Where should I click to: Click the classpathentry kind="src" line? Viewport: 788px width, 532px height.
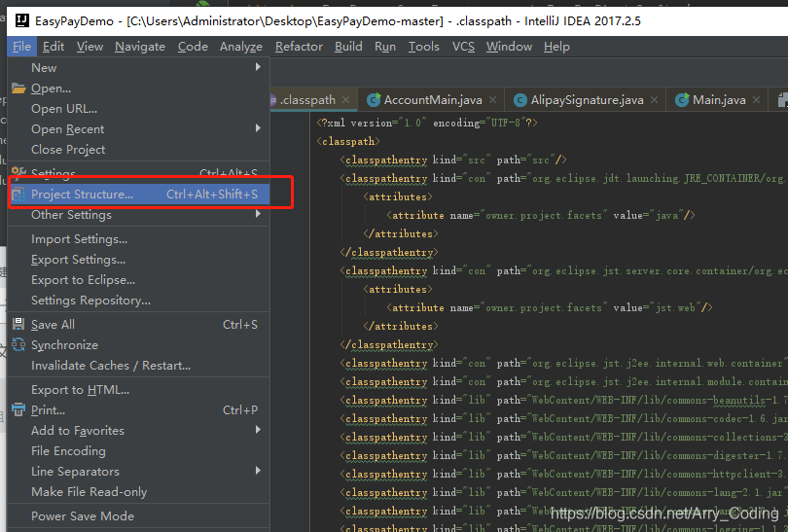click(x=453, y=160)
